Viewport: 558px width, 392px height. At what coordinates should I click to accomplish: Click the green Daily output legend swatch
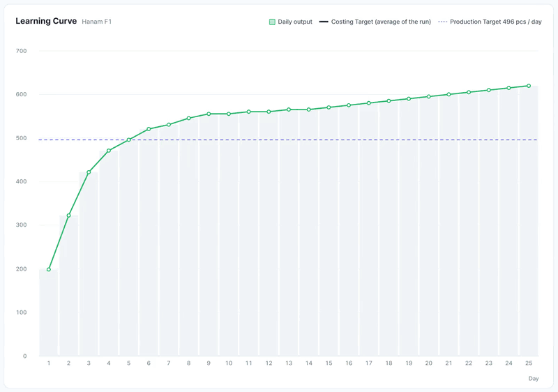coord(272,22)
